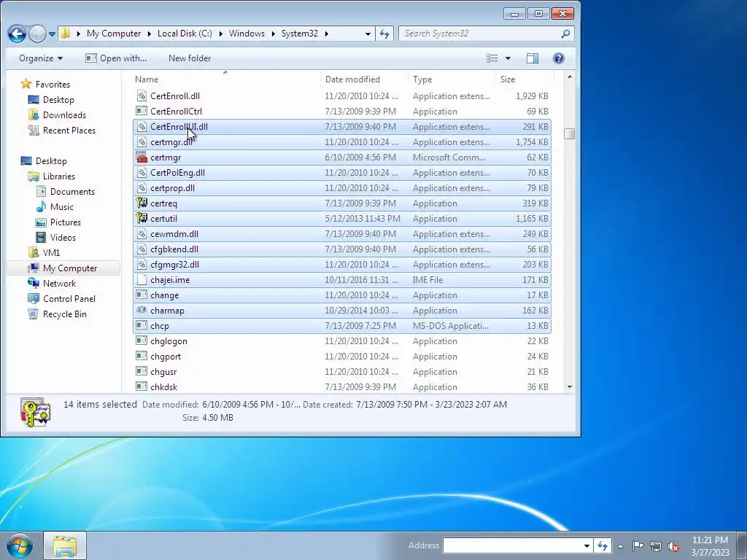
Task: Open Desktop under Favorites
Action: [x=52, y=99]
